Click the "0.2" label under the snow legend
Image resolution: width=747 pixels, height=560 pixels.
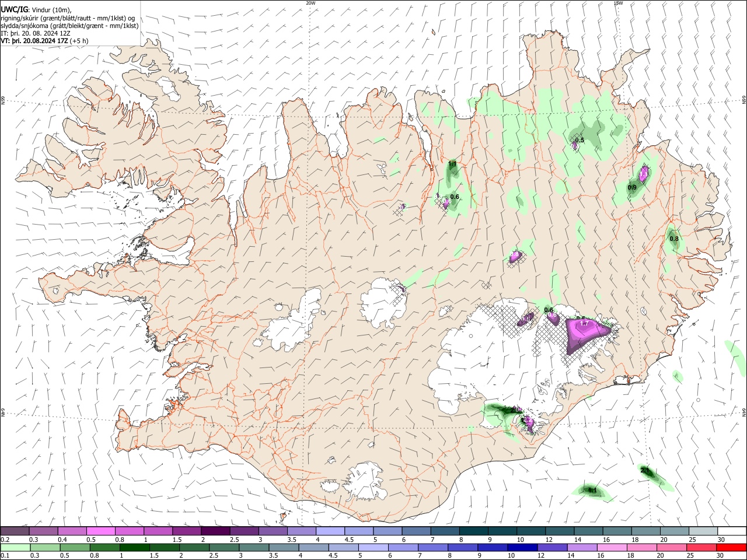(x=5, y=540)
